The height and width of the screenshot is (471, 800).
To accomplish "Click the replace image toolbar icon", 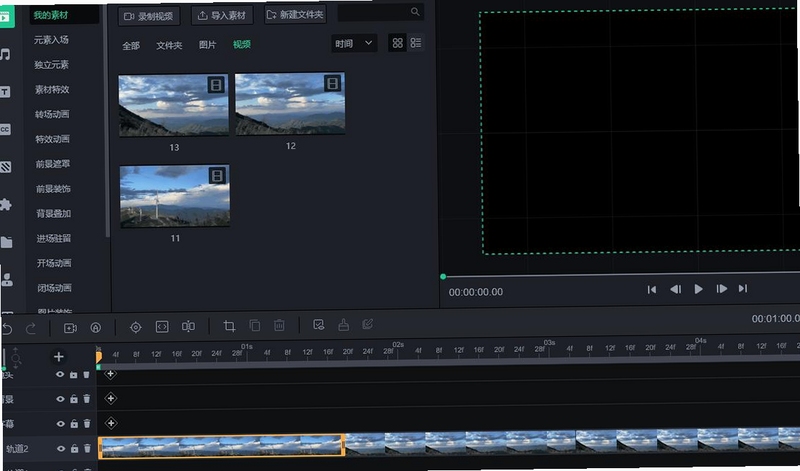I will click(x=319, y=325).
